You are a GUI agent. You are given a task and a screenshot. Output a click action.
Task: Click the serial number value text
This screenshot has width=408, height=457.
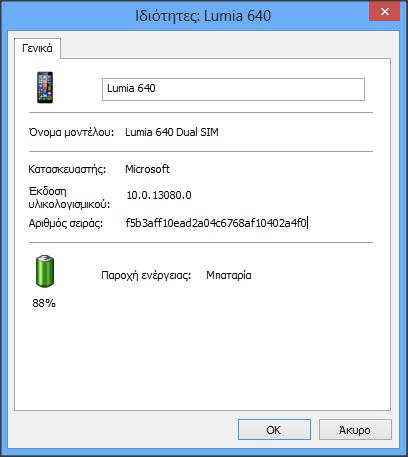[216, 223]
